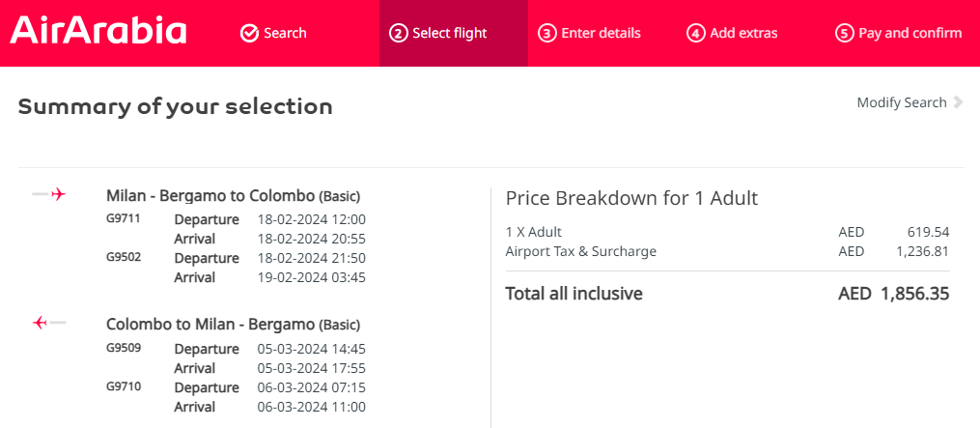The image size is (980, 428).
Task: Click the Search step checkmark icon
Action: coord(249,33)
